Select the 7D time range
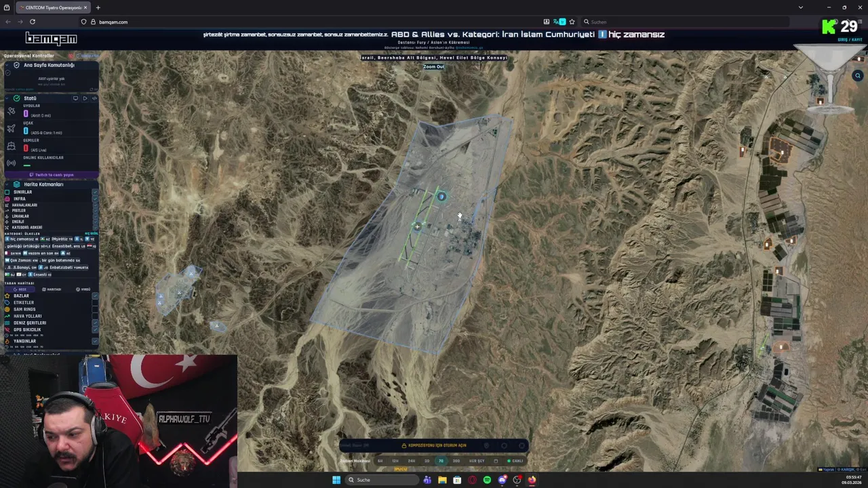 [x=441, y=461]
